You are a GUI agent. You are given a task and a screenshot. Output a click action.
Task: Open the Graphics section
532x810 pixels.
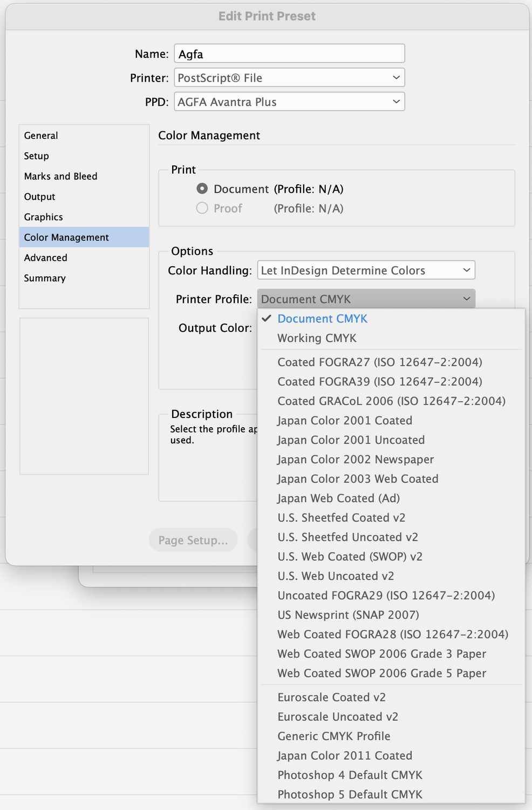click(43, 217)
